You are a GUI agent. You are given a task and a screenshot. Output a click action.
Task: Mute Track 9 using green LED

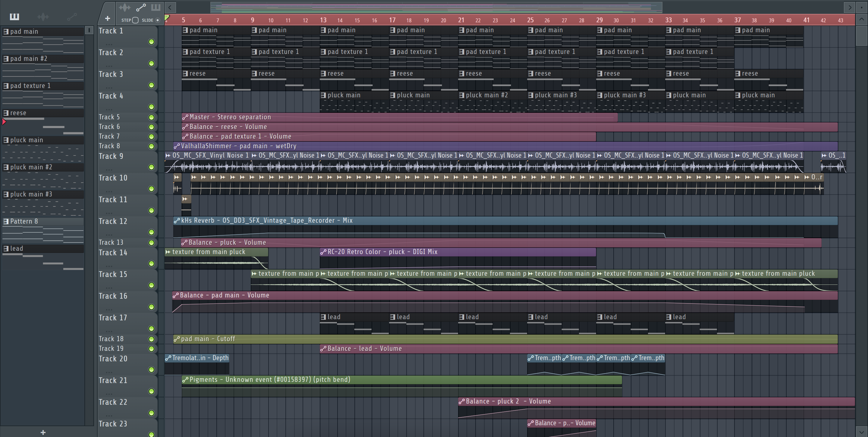pyautogui.click(x=151, y=167)
